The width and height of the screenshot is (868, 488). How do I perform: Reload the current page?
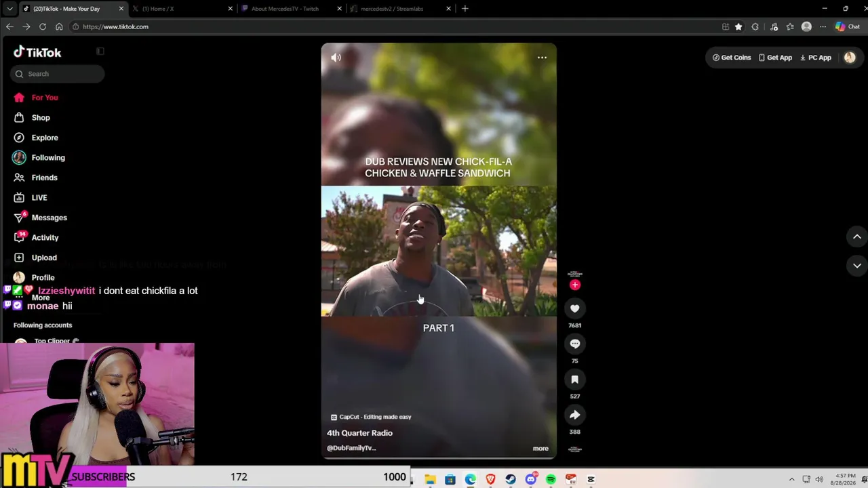(43, 26)
